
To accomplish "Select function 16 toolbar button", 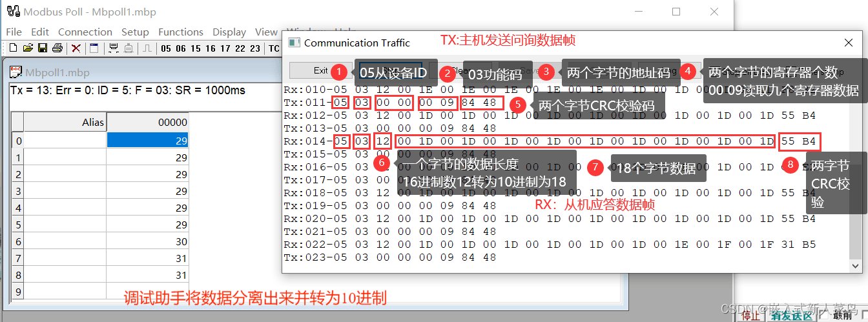I will [x=211, y=48].
